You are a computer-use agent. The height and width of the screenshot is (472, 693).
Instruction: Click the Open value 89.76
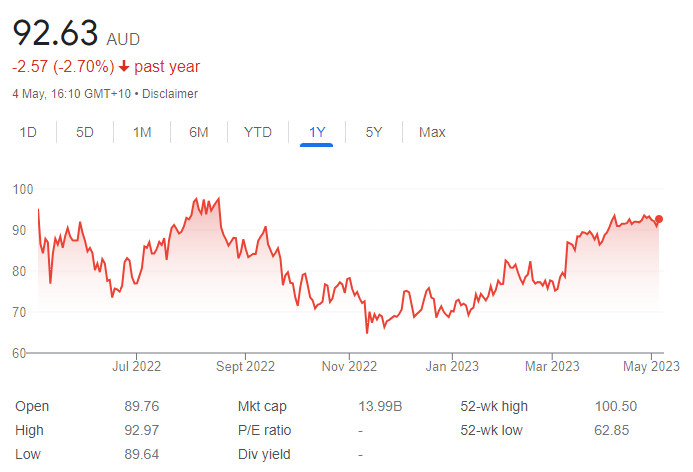(x=141, y=406)
